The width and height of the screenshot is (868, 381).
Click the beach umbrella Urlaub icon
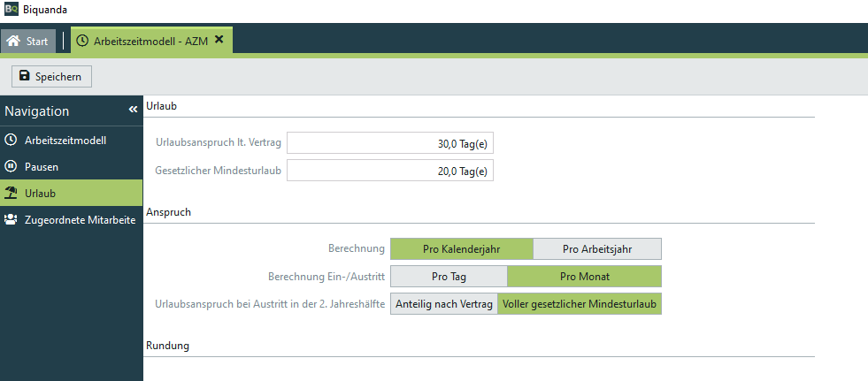[11, 193]
